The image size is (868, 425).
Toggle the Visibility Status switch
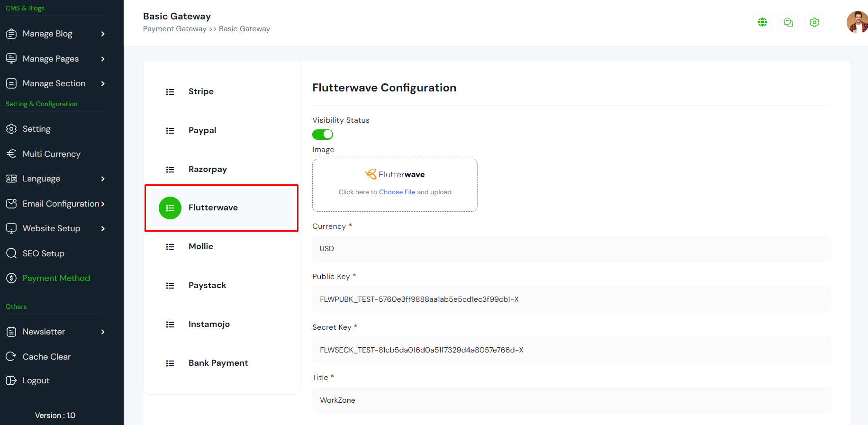tap(323, 135)
